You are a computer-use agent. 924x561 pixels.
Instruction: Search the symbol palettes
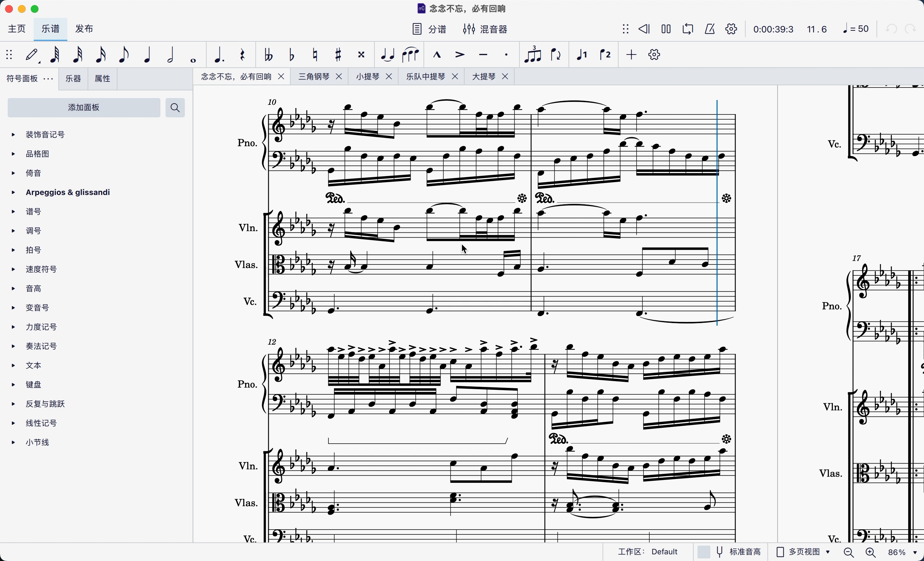point(175,108)
